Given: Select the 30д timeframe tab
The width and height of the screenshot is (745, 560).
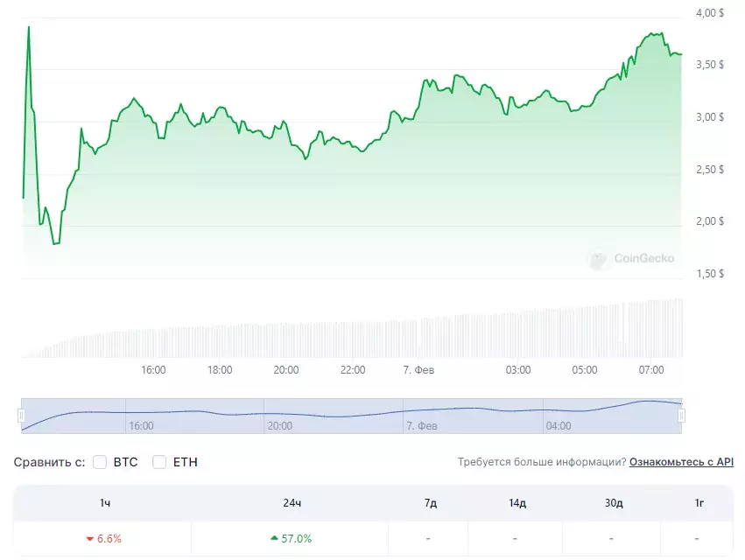Looking at the screenshot, I should pyautogui.click(x=614, y=502).
